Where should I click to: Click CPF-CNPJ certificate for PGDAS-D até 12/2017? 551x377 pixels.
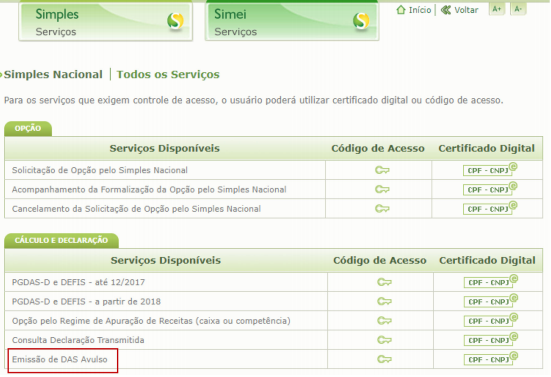pos(491,281)
